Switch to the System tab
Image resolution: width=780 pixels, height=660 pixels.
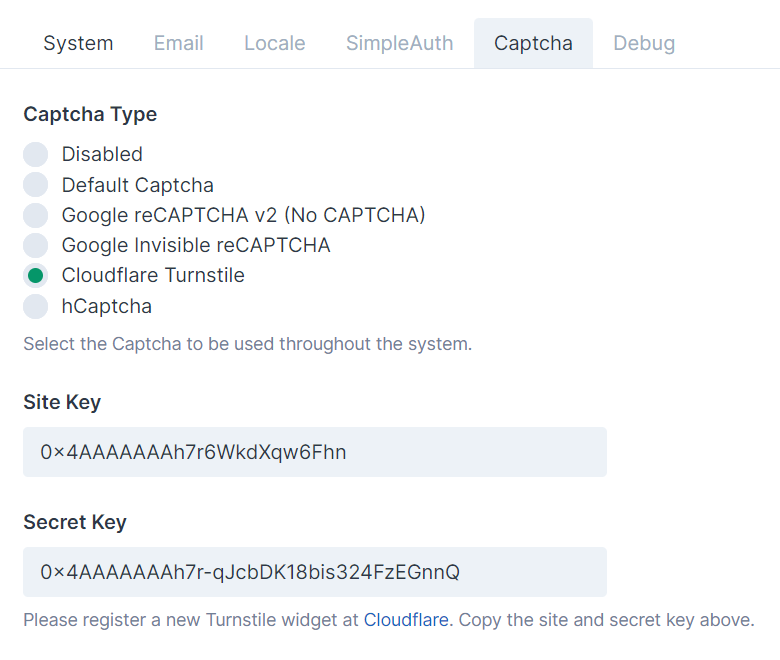click(x=78, y=43)
